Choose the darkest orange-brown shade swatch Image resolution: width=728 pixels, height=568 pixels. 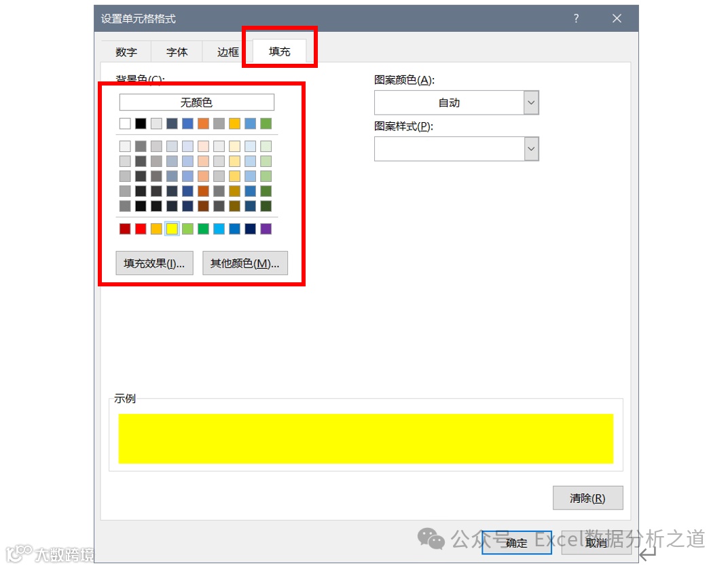point(203,206)
